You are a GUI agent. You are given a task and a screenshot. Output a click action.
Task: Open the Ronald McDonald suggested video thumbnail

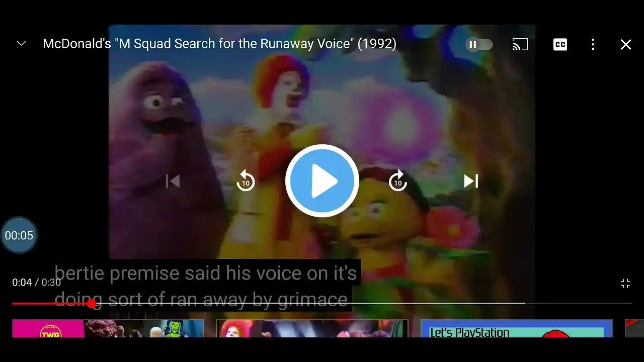(312, 328)
